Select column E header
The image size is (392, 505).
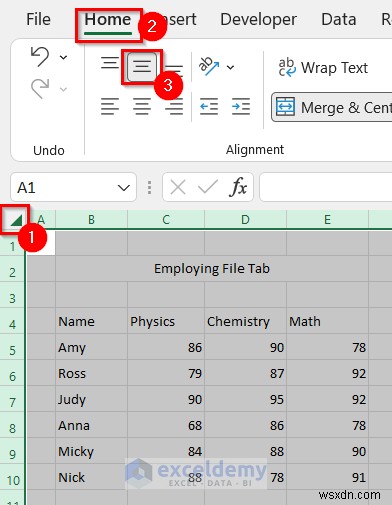(x=327, y=220)
